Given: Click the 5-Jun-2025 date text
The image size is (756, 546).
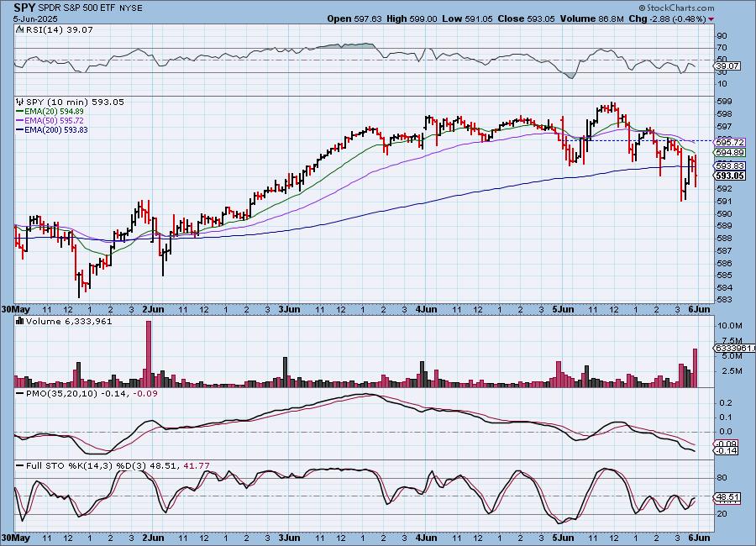Looking at the screenshot, I should [35, 19].
